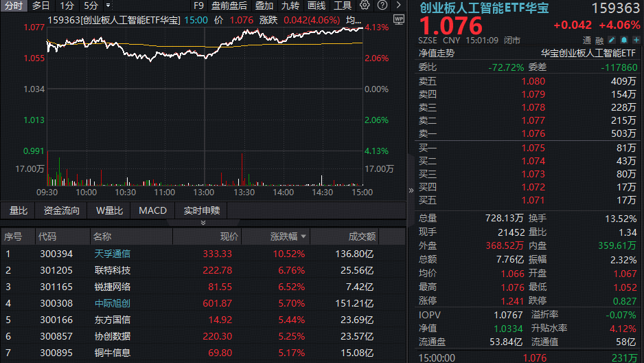
Task: Toggle the 叠加 overlay option
Action: 264,5
